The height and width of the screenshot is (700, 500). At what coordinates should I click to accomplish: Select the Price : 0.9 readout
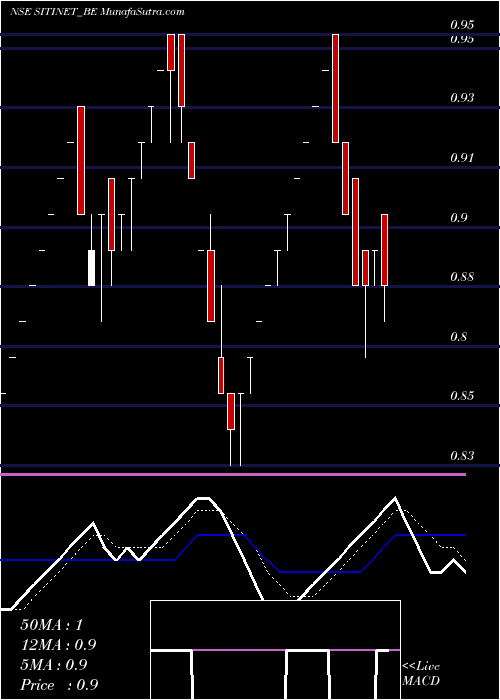point(59,685)
